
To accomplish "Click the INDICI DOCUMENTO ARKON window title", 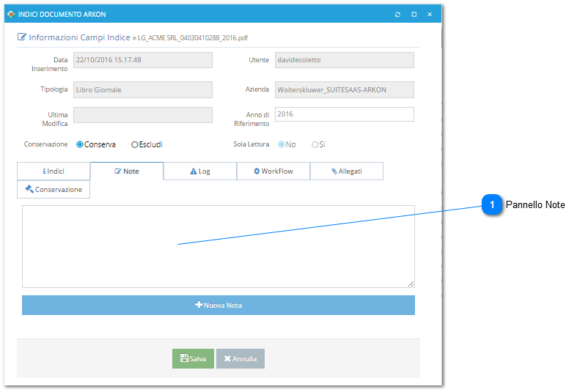I will pyautogui.click(x=62, y=15).
